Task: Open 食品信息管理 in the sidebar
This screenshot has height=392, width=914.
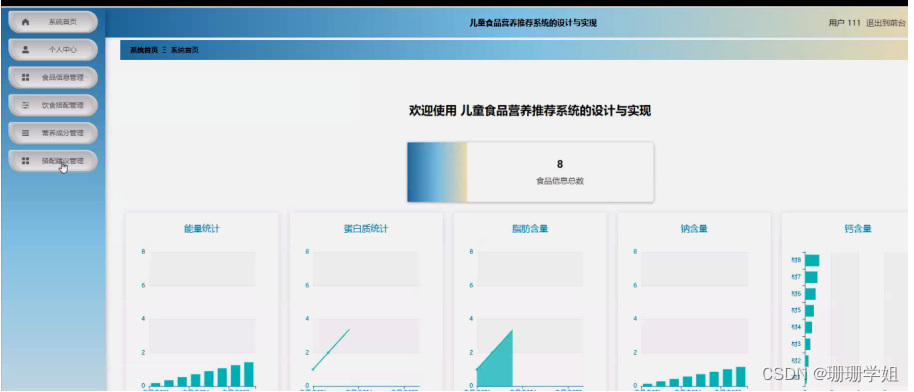Action: tap(52, 78)
